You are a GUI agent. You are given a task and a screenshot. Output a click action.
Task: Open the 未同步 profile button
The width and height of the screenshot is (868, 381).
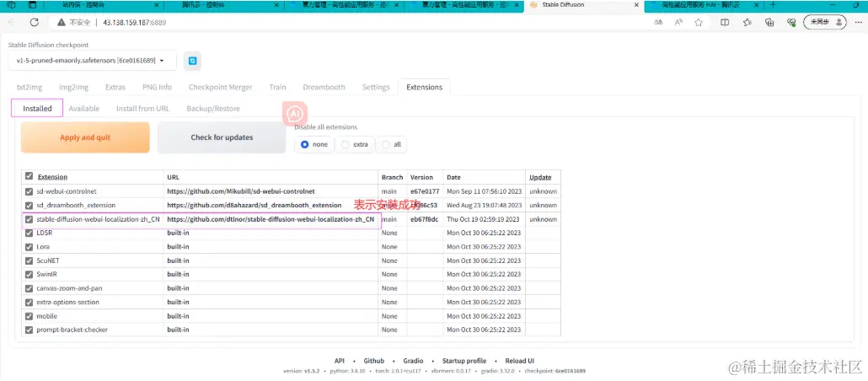click(x=826, y=23)
